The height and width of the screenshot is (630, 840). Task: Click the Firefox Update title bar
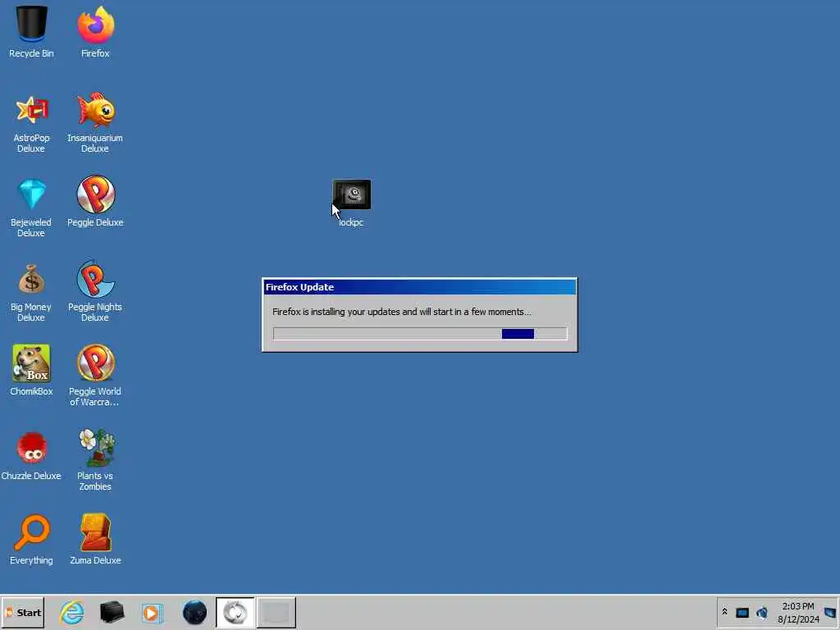(420, 287)
